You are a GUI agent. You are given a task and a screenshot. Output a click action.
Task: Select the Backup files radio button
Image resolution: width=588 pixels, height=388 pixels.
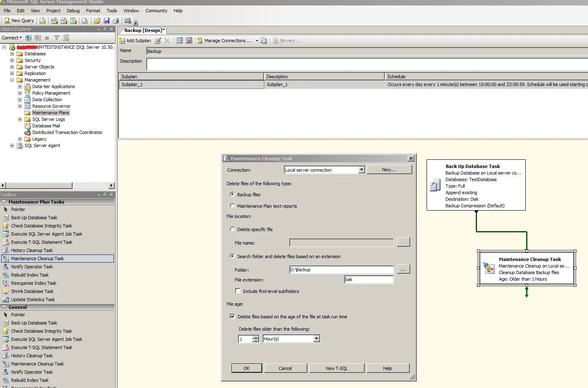pos(232,194)
